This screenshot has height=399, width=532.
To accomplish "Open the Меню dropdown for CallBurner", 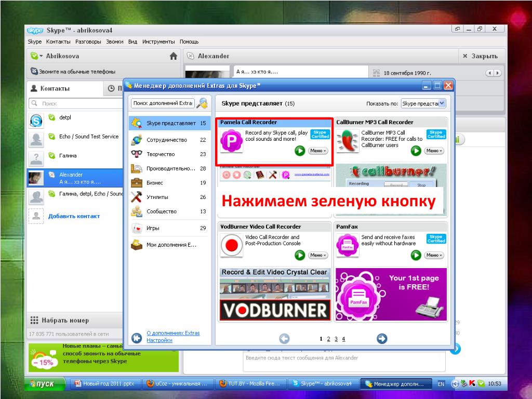I will point(434,151).
